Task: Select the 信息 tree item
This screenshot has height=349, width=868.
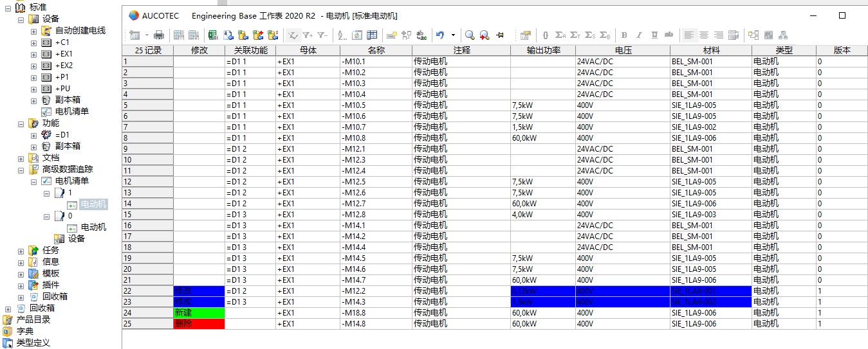Action: 51,262
